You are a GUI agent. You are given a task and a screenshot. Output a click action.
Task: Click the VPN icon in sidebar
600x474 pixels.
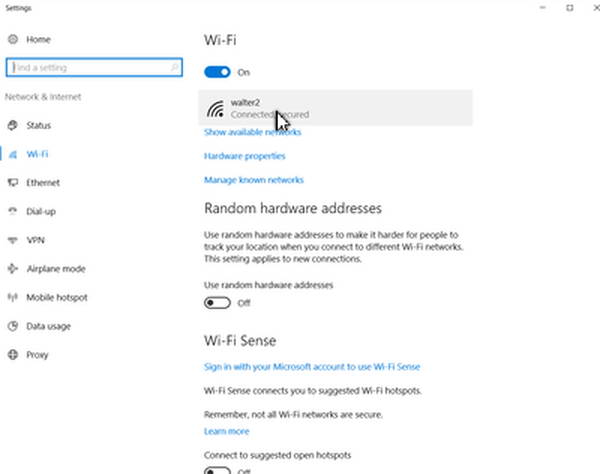click(x=13, y=240)
